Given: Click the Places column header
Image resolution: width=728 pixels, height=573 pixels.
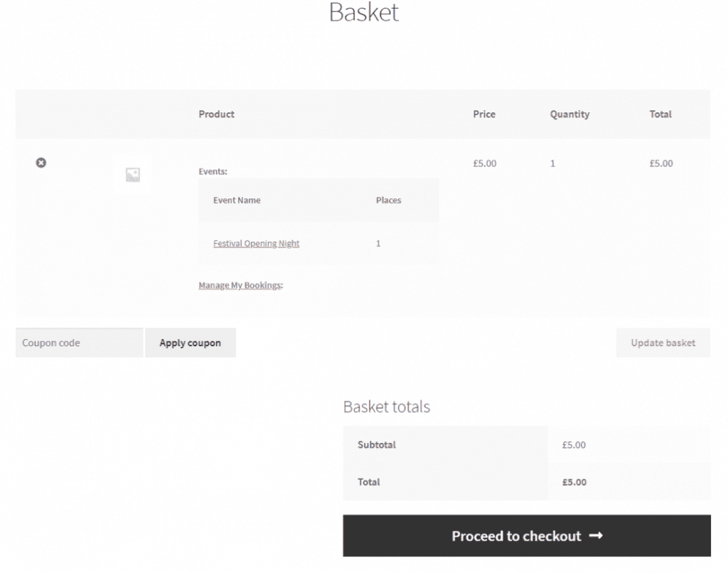Looking at the screenshot, I should pyautogui.click(x=388, y=200).
